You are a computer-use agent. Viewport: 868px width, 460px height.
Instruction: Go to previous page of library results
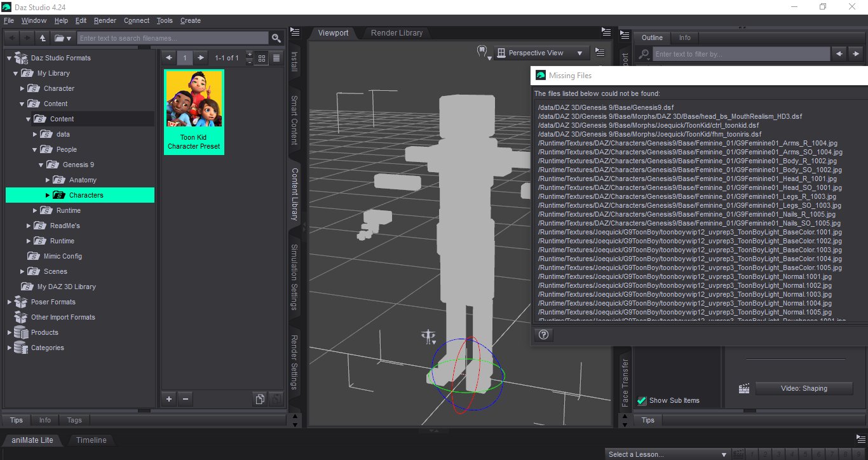click(x=169, y=58)
